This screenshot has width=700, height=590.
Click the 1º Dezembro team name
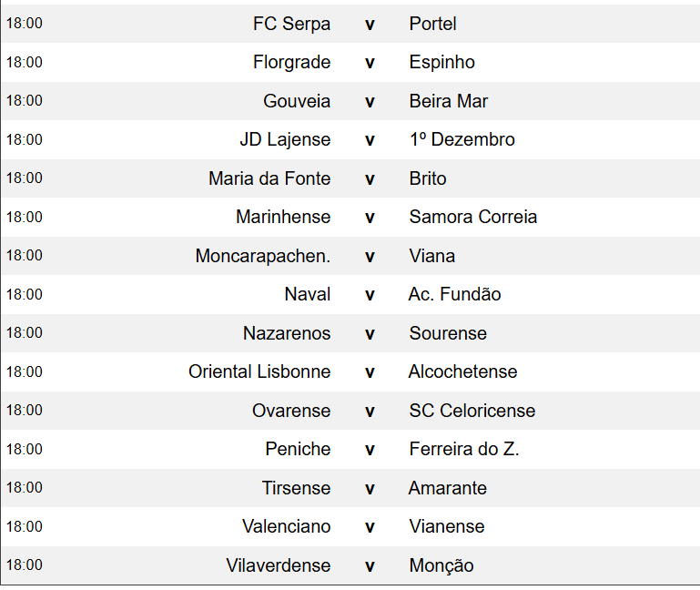click(x=462, y=140)
